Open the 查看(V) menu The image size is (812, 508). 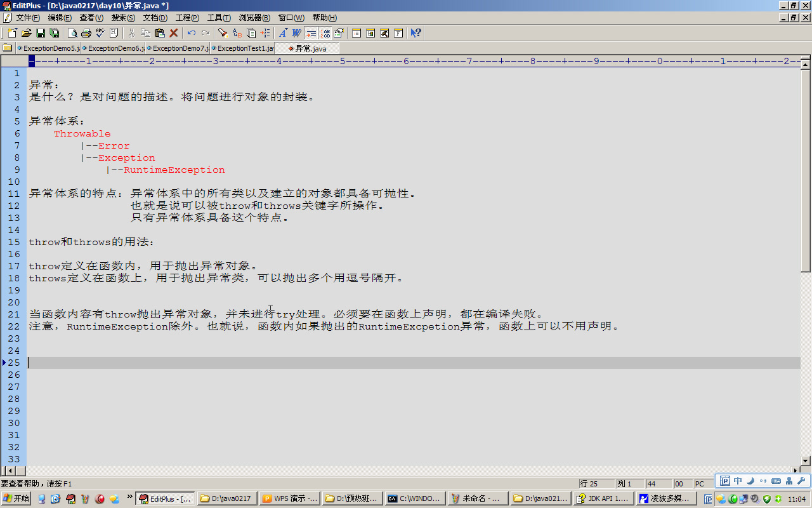click(x=91, y=18)
